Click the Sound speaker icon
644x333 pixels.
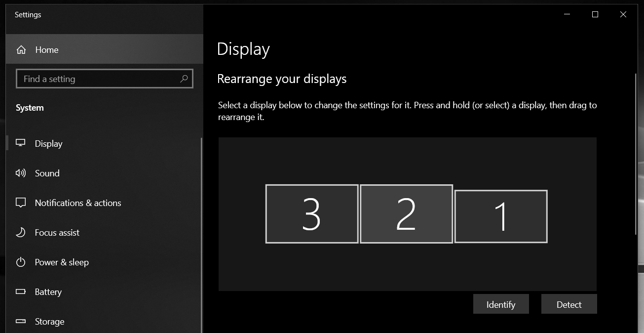[x=20, y=173]
